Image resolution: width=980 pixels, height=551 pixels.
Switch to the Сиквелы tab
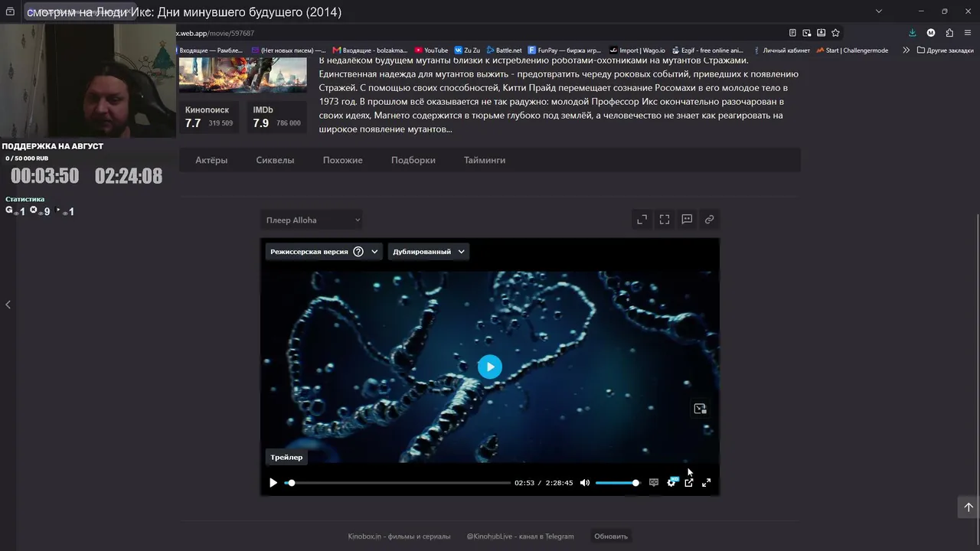click(x=275, y=160)
